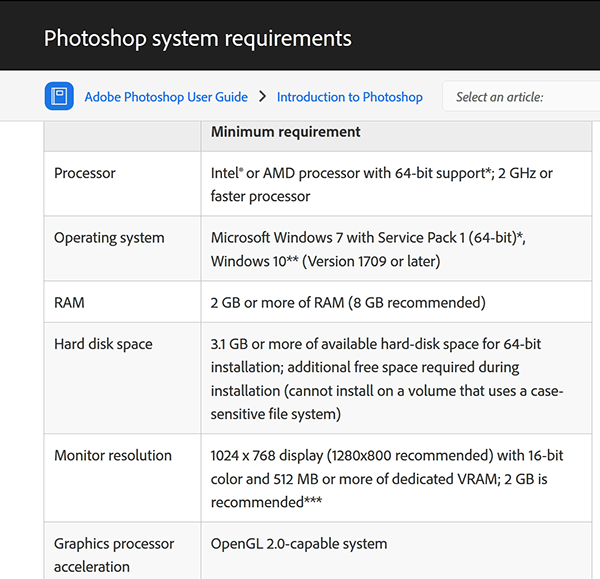Viewport: 600px width, 579px height.
Task: Click the Monitor resolution row label
Action: pyautogui.click(x=112, y=455)
